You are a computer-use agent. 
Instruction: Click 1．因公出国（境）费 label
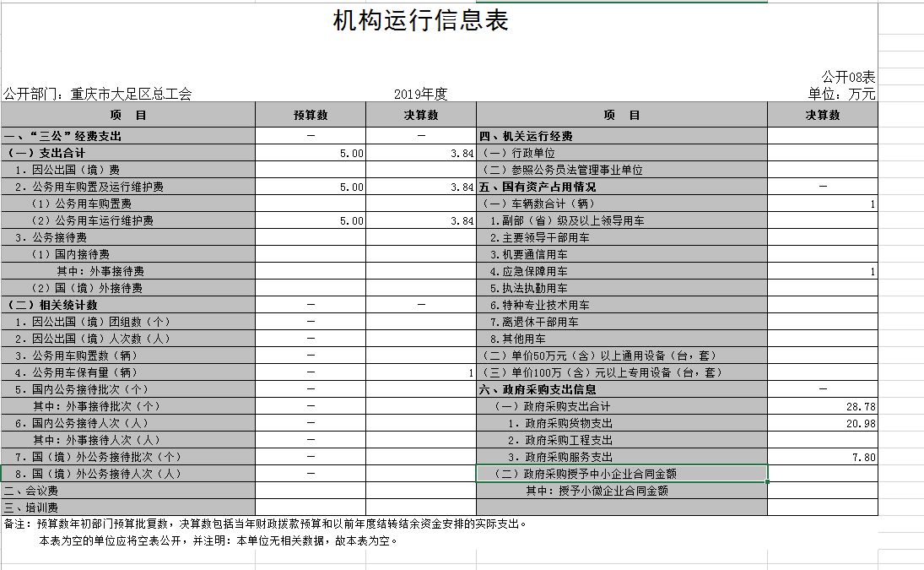point(68,171)
